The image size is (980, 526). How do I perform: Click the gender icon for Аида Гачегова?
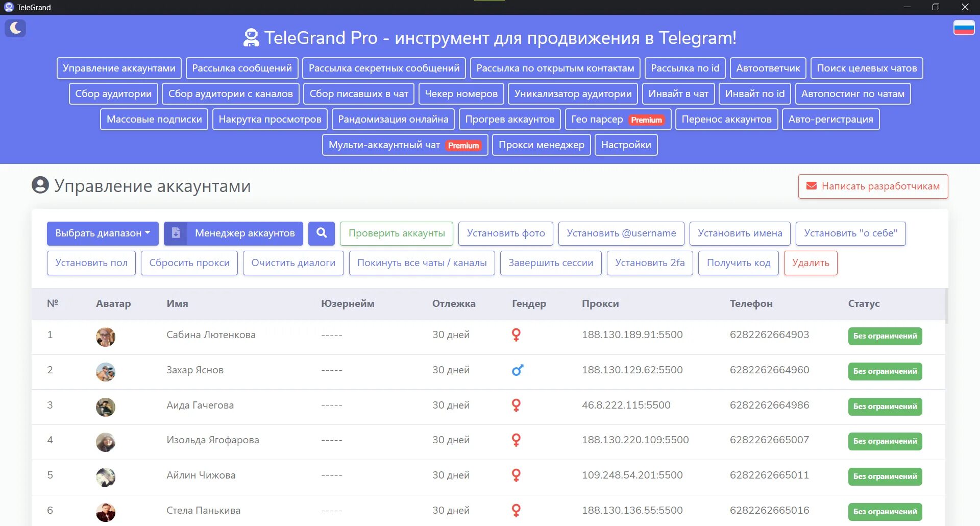[516, 405]
